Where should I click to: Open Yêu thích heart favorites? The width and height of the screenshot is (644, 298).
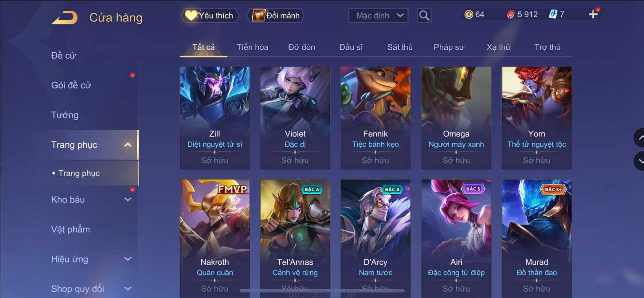[210, 16]
